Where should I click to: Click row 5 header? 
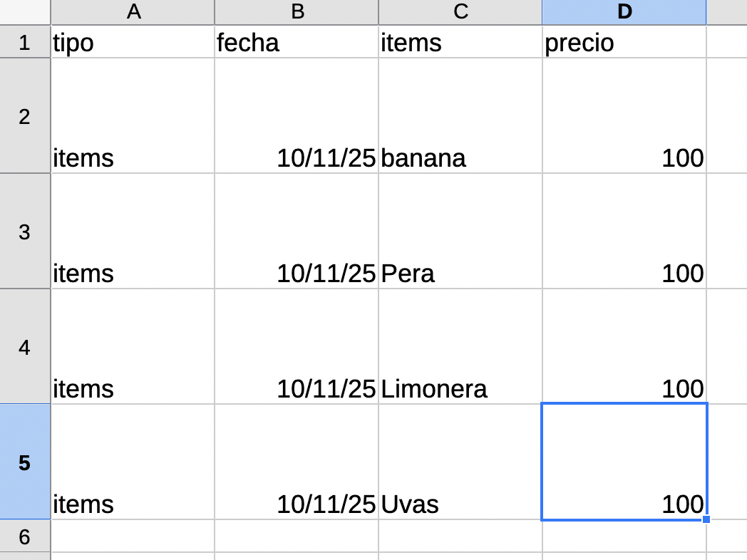(x=25, y=462)
